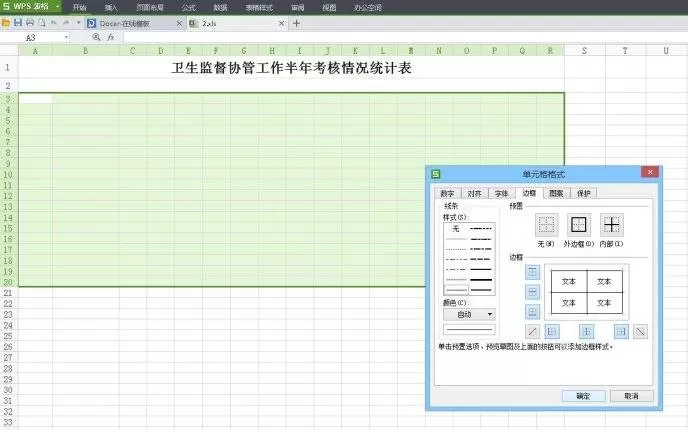Switch to 字体 tab in format dialog
The image size is (688, 430).
502,193
